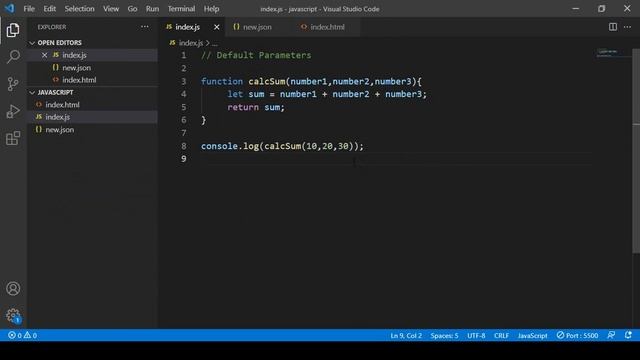This screenshot has height=360, width=640.
Task: Open the Explorer view in activity bar
Action: [x=13, y=30]
